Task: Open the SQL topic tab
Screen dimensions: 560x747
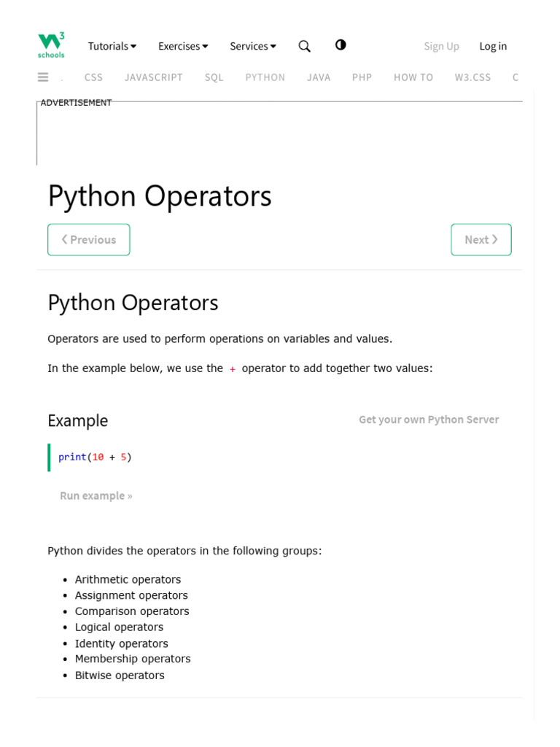Action: [214, 77]
